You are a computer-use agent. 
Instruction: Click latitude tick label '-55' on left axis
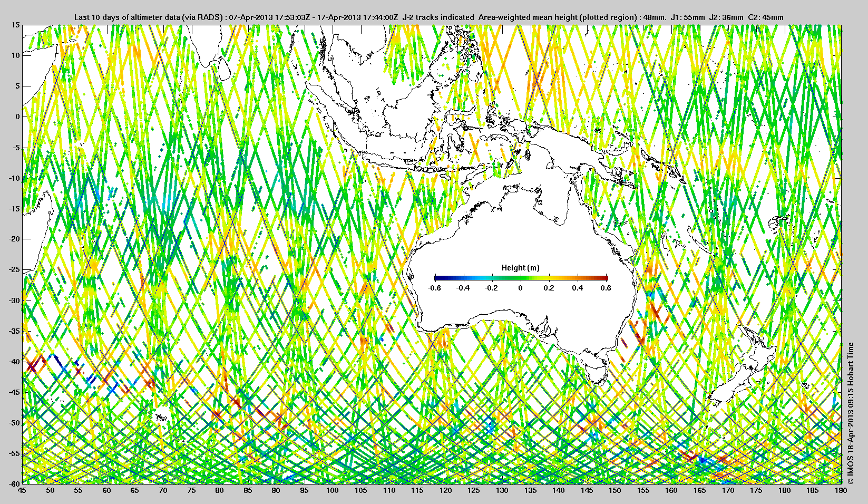point(14,453)
